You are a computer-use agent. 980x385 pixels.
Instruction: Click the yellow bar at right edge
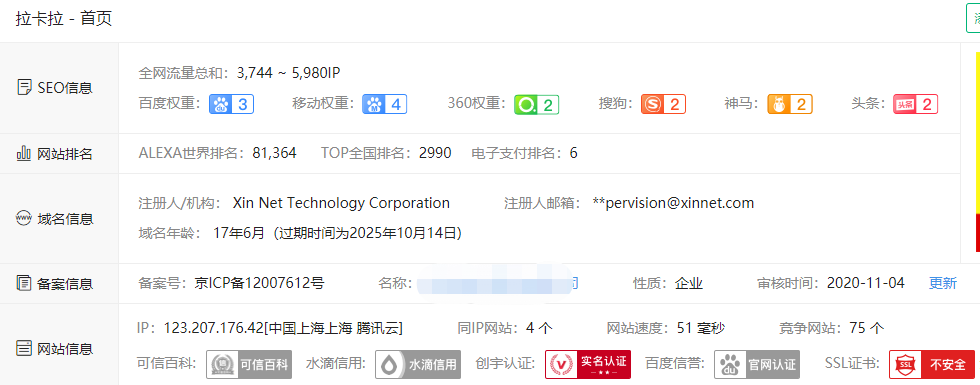[978, 132]
